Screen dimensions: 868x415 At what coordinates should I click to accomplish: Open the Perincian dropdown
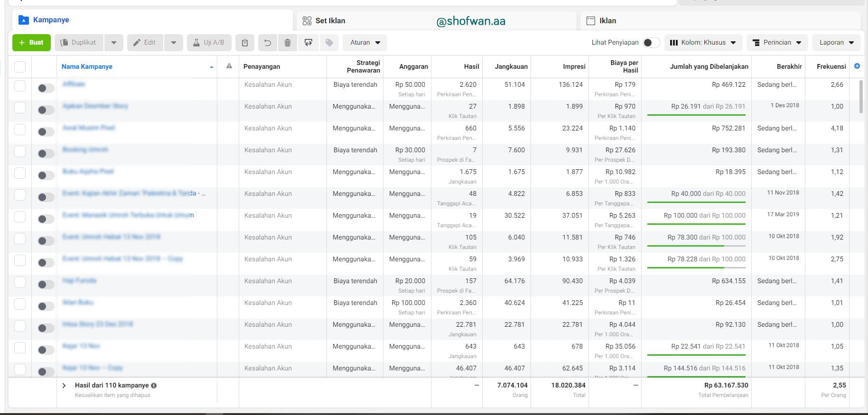(x=777, y=43)
